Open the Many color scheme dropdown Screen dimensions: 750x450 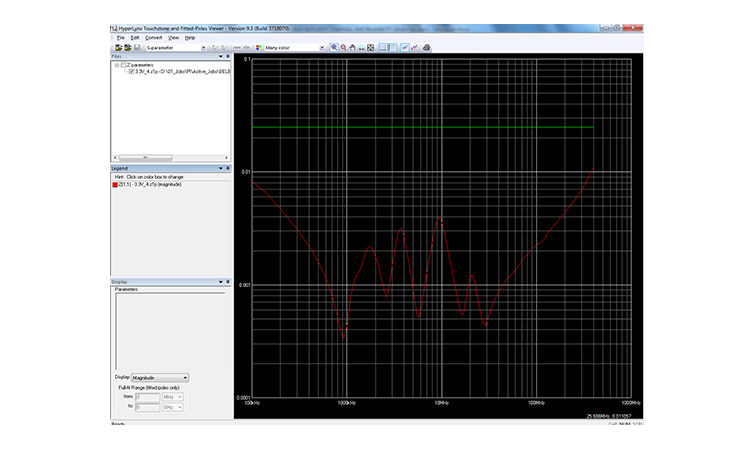click(321, 48)
